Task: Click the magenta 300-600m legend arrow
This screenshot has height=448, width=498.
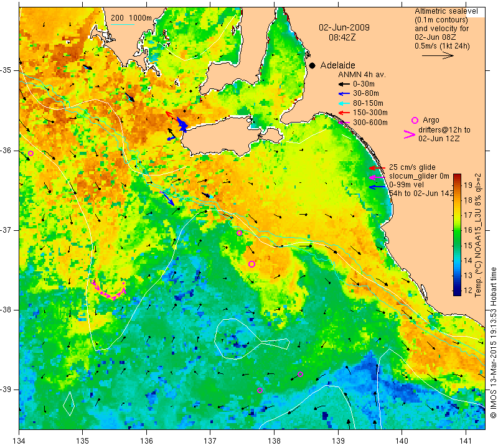Action: (x=344, y=122)
